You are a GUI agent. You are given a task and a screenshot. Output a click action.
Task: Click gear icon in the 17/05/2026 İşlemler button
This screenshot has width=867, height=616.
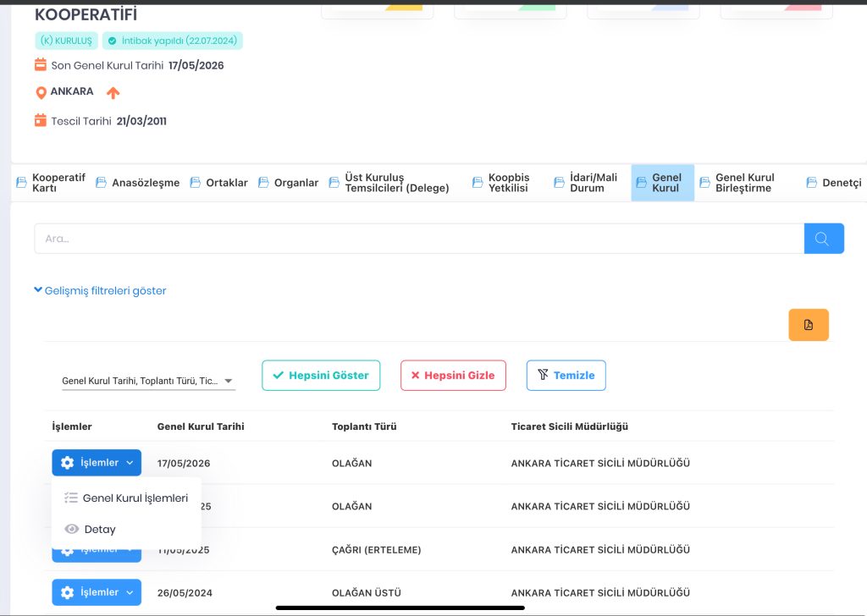pos(68,463)
